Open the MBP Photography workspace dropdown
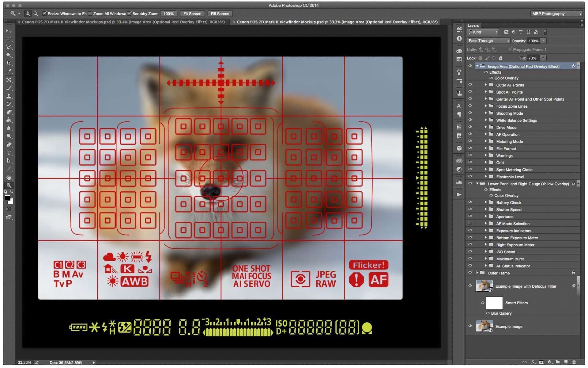The height and width of the screenshot is (368, 588). (x=556, y=14)
